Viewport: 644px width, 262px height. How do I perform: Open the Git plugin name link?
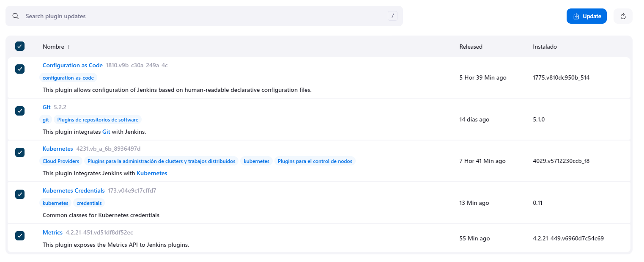(47, 107)
